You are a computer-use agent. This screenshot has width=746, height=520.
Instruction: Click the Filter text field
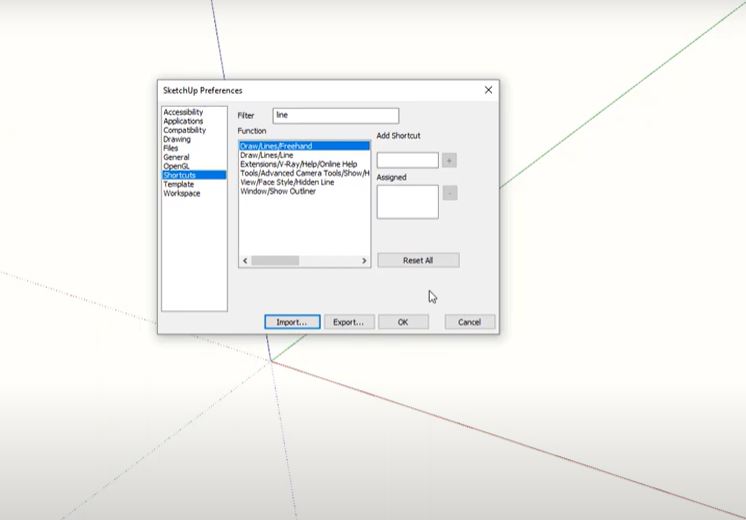(x=336, y=116)
